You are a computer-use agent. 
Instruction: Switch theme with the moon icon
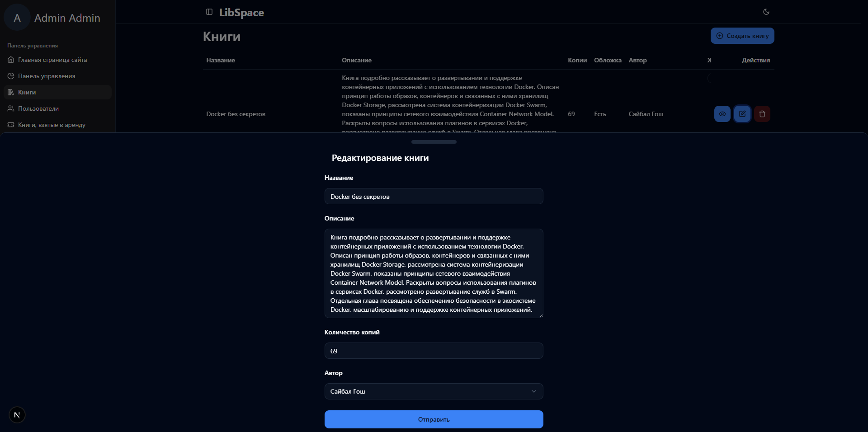(x=766, y=12)
